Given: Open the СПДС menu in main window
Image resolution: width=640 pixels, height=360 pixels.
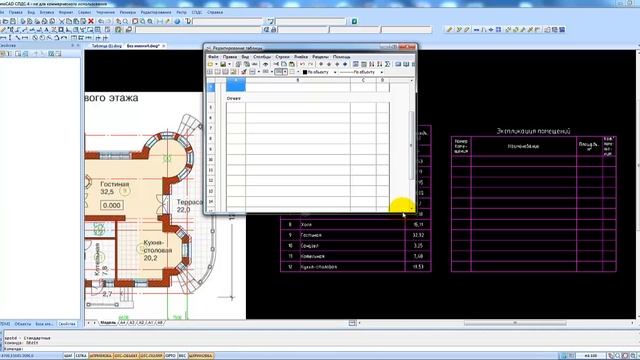Looking at the screenshot, I should 197,12.
